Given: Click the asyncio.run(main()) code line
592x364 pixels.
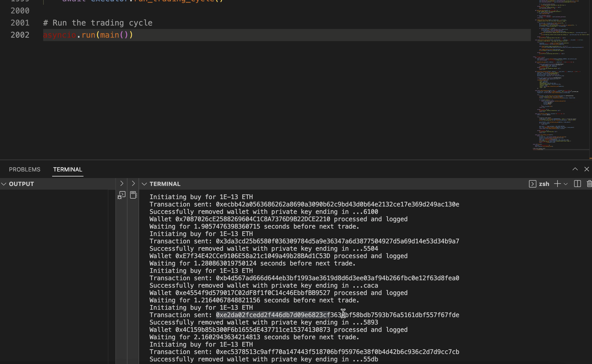Looking at the screenshot, I should (88, 35).
